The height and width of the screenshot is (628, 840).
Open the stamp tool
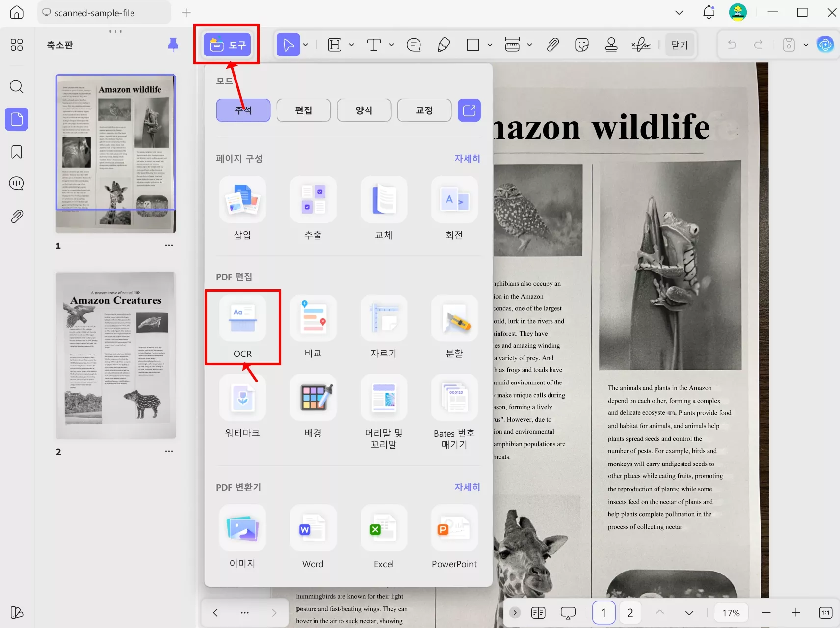point(611,45)
